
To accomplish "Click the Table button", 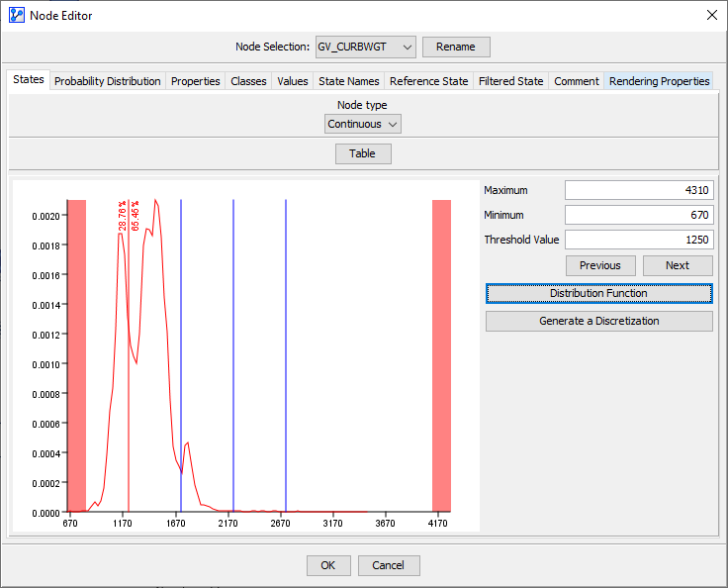I will coord(363,153).
